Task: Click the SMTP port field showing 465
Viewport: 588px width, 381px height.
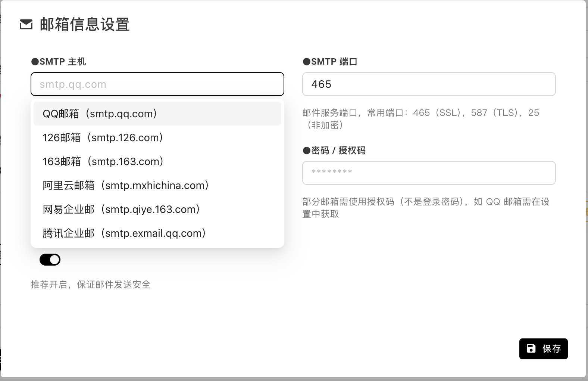Action: (x=429, y=84)
